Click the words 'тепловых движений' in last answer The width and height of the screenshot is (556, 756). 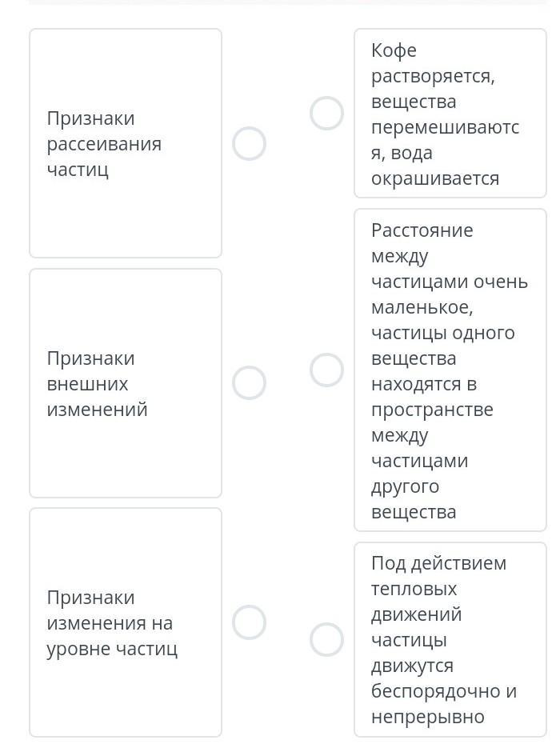pos(416,602)
